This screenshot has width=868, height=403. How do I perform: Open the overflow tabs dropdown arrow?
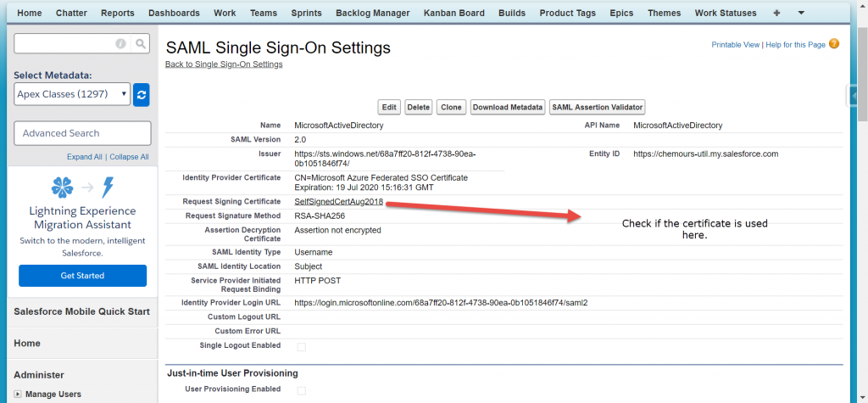801,13
